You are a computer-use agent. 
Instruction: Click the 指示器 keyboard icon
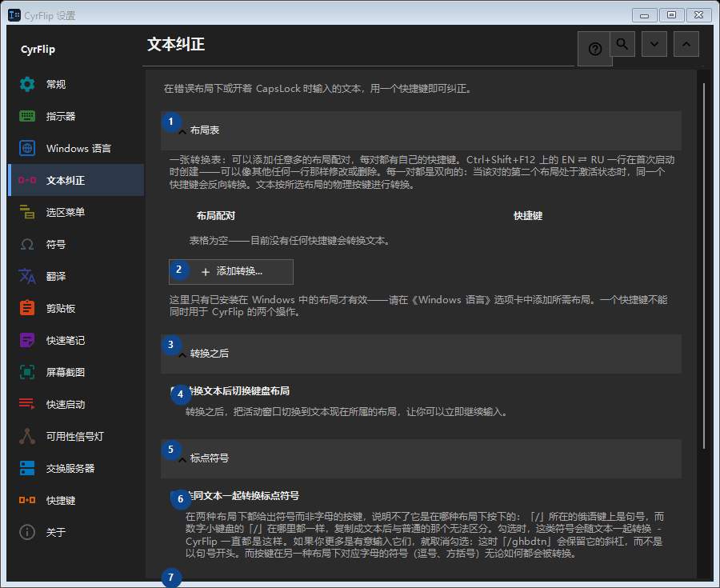coord(27,116)
